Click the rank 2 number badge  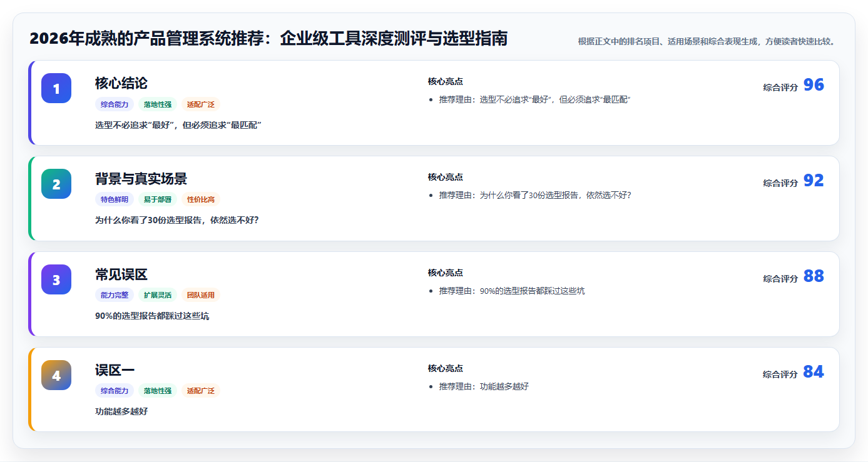(x=56, y=184)
